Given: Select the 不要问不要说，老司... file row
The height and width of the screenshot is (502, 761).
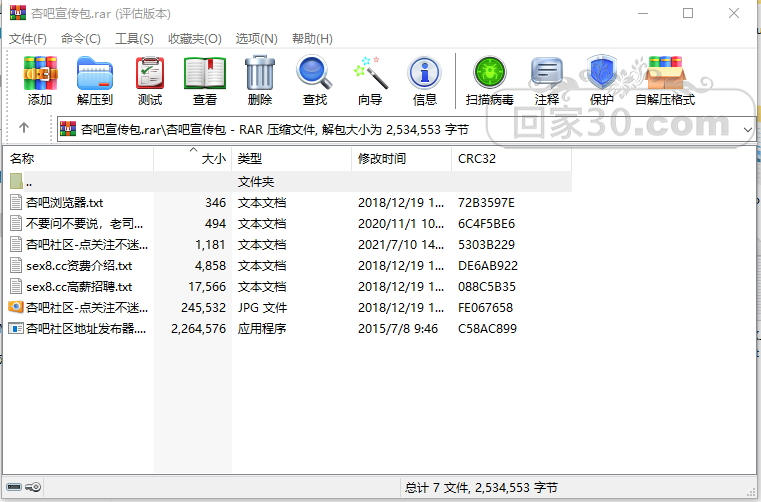Looking at the screenshot, I should 287,223.
